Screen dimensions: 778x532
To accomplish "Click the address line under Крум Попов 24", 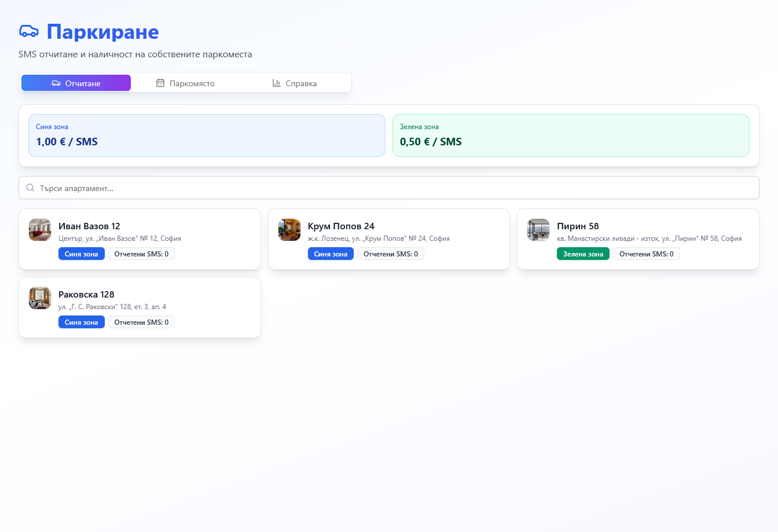I will [379, 239].
